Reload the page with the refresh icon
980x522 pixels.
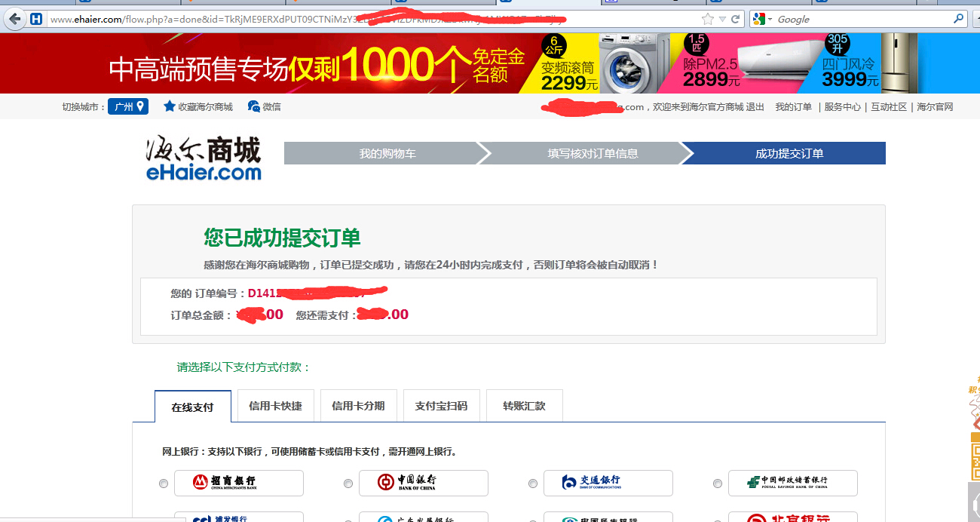pyautogui.click(x=735, y=19)
